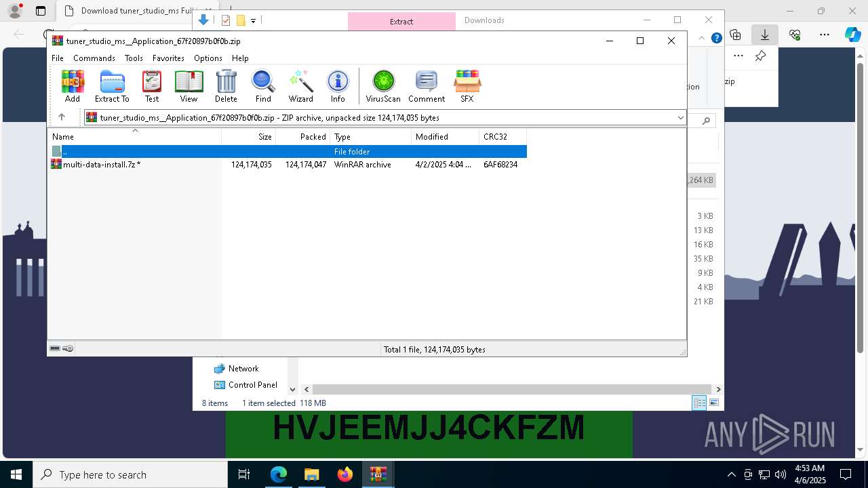Click the SFX toolbar icon
Viewport: 868px width, 488px height.
(x=467, y=86)
